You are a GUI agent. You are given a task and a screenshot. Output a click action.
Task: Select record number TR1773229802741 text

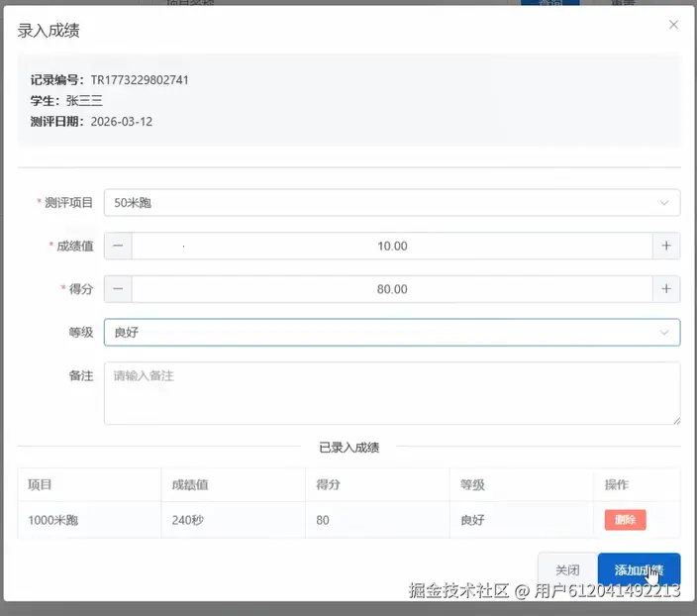point(140,80)
